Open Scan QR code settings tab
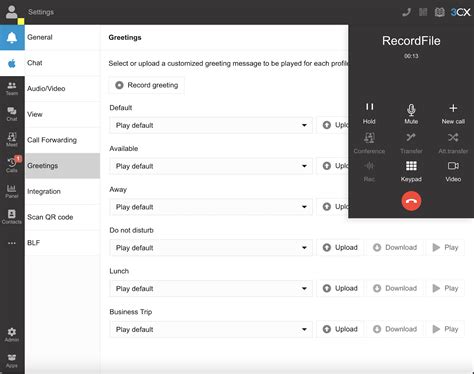The width and height of the screenshot is (474, 374). click(63, 217)
